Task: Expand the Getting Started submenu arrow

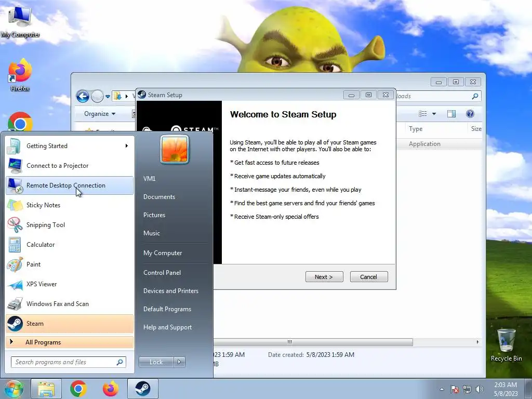Action: click(x=127, y=146)
